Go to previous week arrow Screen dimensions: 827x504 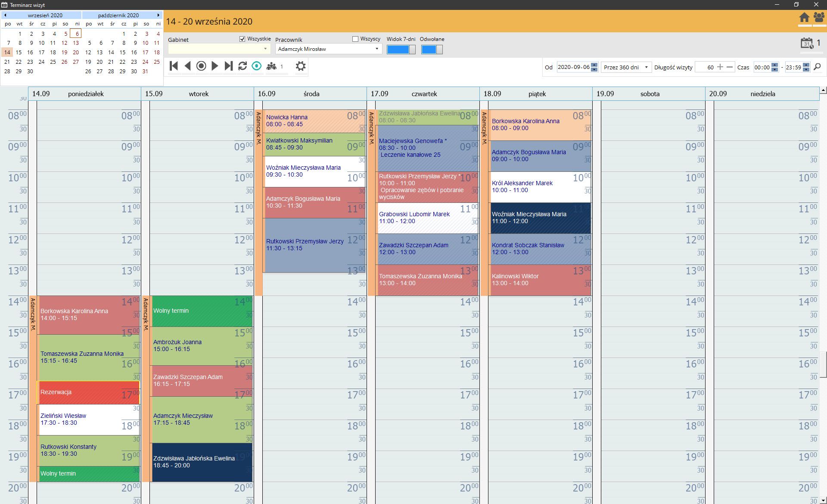pos(187,66)
